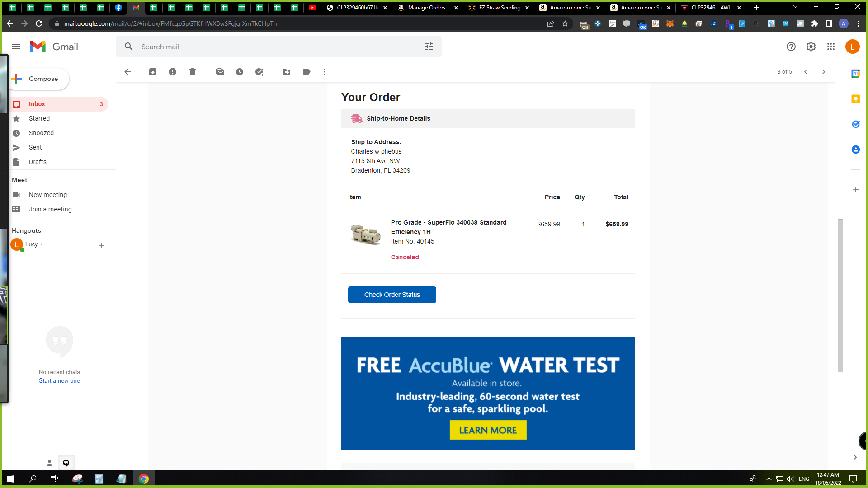Show hidden system tray icons
The width and height of the screenshot is (868, 488).
[769, 479]
